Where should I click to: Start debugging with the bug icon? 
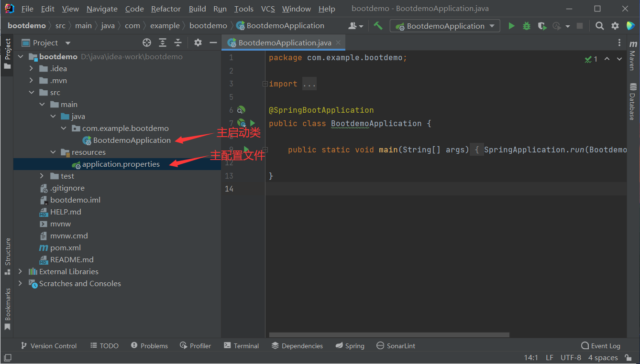(527, 26)
